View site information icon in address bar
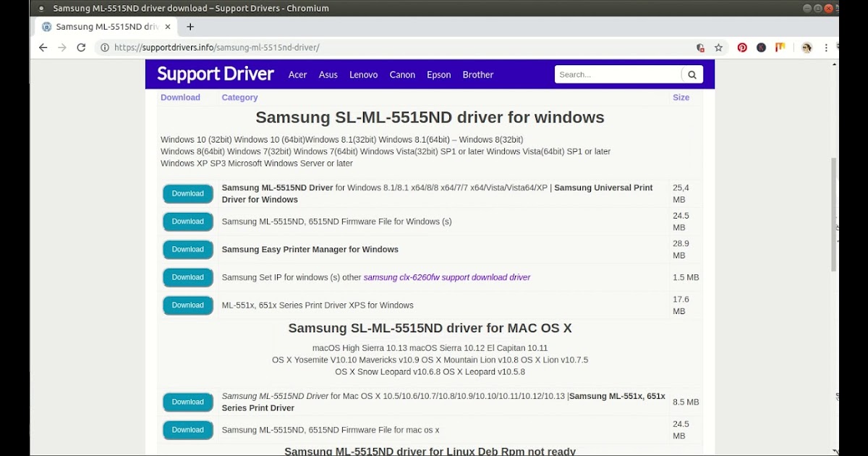Screen dimensions: 868x456 pyautogui.click(x=105, y=48)
